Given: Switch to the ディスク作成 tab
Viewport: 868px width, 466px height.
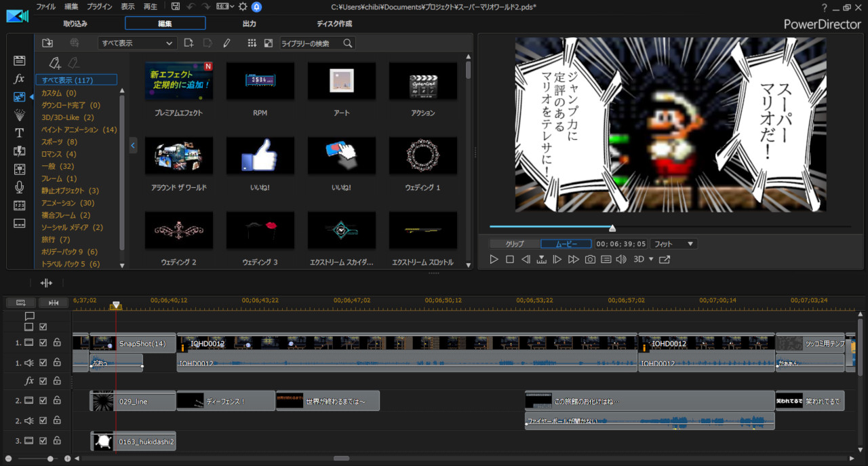Looking at the screenshot, I should click(x=334, y=23).
